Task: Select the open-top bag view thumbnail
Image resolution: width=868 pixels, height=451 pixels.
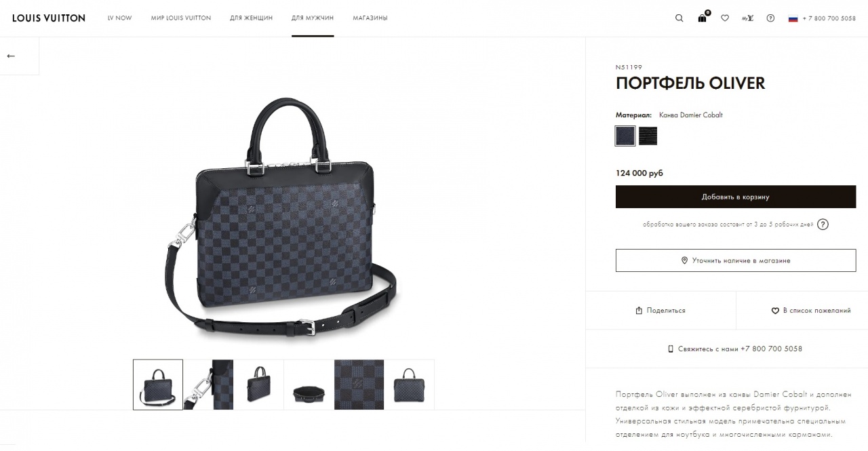Action: (x=309, y=385)
